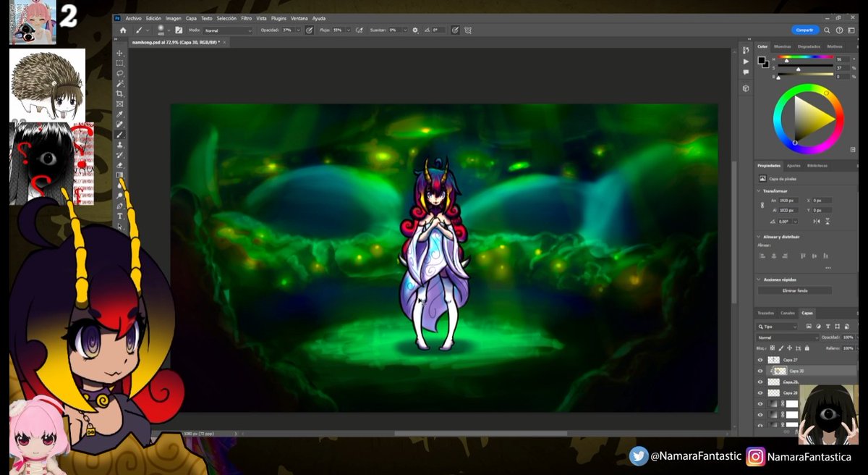Filter layers by pixel layer icon
The height and width of the screenshot is (475, 868).
click(809, 327)
